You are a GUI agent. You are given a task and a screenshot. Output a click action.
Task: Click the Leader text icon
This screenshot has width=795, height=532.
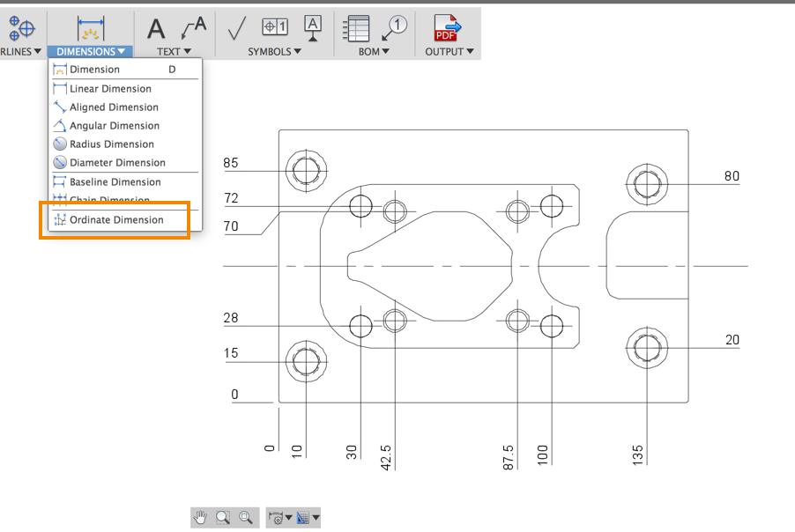click(193, 29)
